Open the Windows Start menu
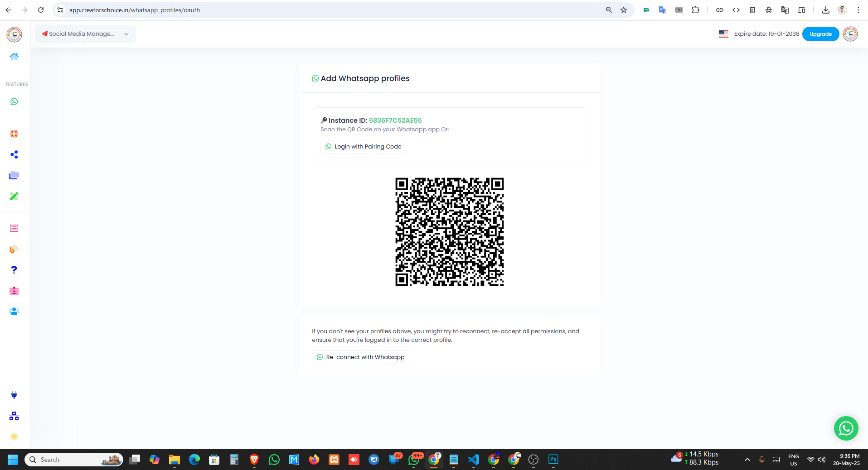 click(x=13, y=460)
